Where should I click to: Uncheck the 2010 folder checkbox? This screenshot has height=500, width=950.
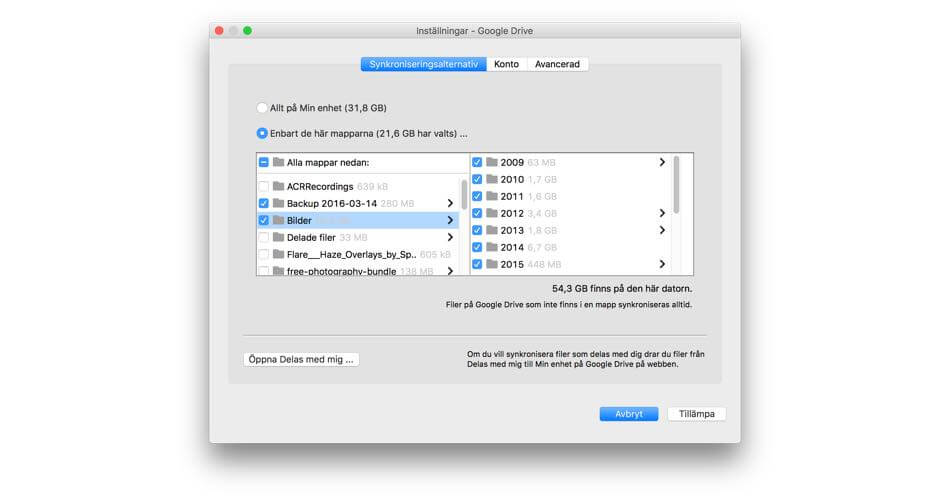[x=477, y=179]
